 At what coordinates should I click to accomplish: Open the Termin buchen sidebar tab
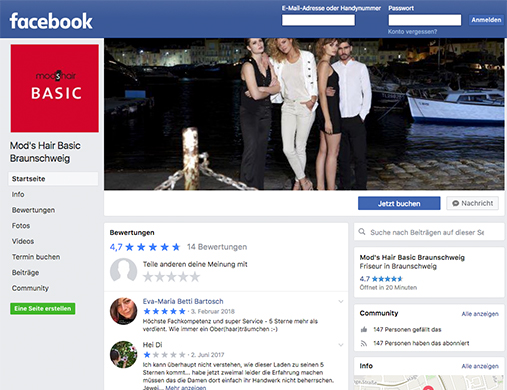click(x=36, y=257)
